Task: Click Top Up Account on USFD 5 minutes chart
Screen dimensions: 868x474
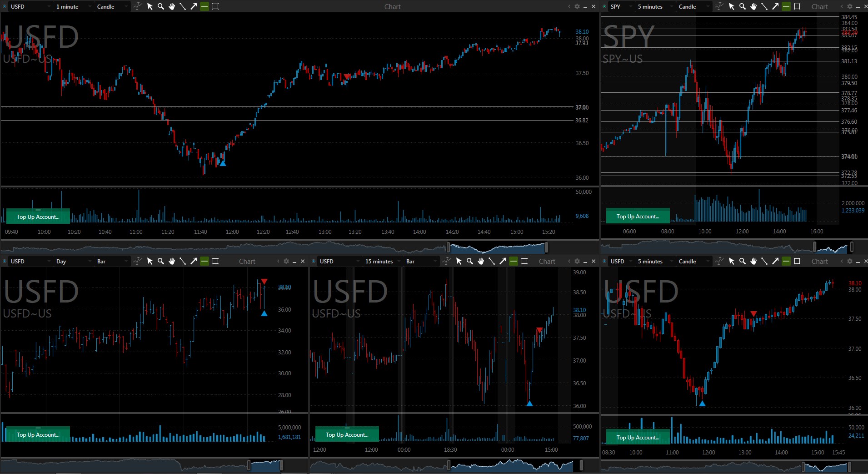Action: tap(638, 437)
